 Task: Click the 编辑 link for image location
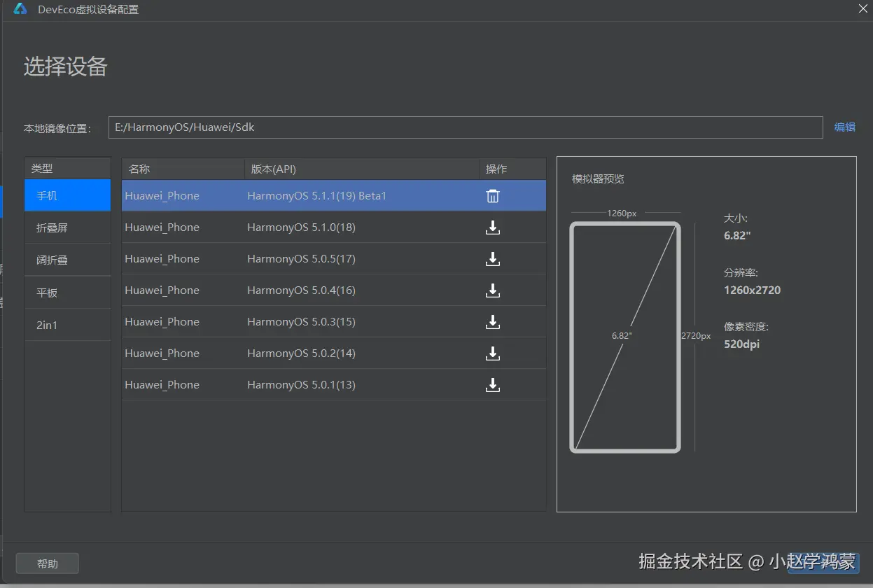pos(845,127)
